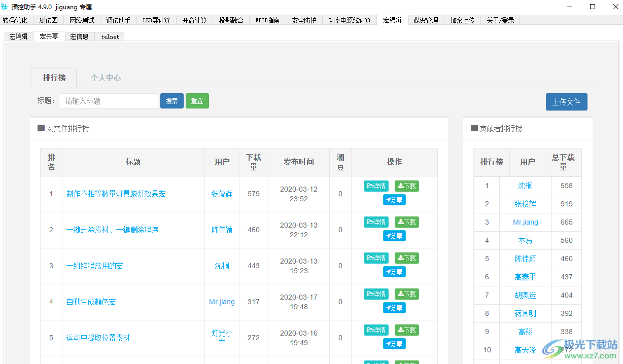The width and height of the screenshot is (623, 364).
Task: Open details for rank 4 自動生成顏色宏
Action: tap(376, 294)
